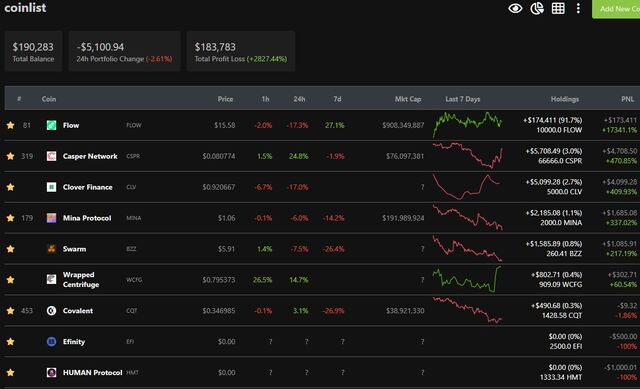Click the $183,783 Total Profit Loss card
This screenshot has height=389, width=640.
coord(241,51)
